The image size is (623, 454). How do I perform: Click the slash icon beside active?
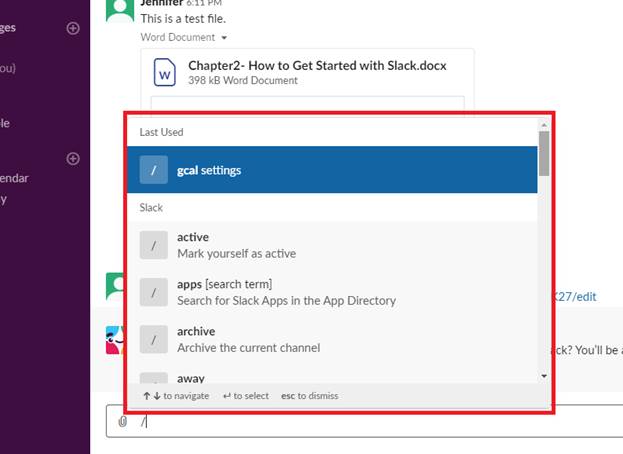[x=154, y=245]
